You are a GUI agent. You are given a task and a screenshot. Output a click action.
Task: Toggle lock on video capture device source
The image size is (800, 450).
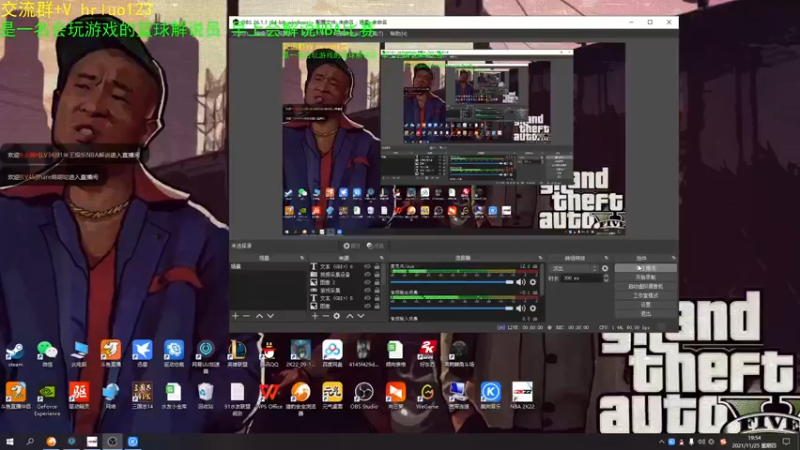click(x=377, y=274)
